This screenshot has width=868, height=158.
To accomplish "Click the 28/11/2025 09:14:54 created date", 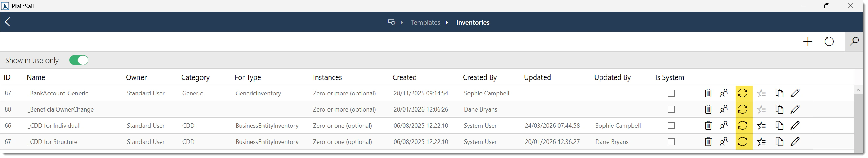I will (x=421, y=93).
